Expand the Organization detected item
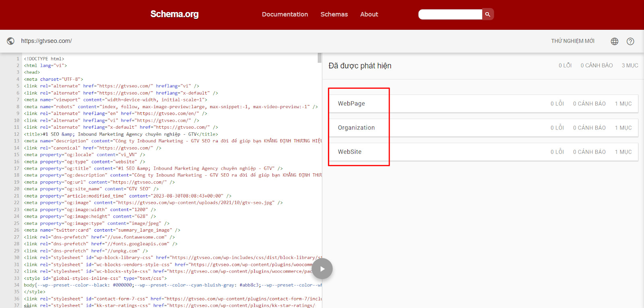The image size is (644, 308). coord(356,128)
